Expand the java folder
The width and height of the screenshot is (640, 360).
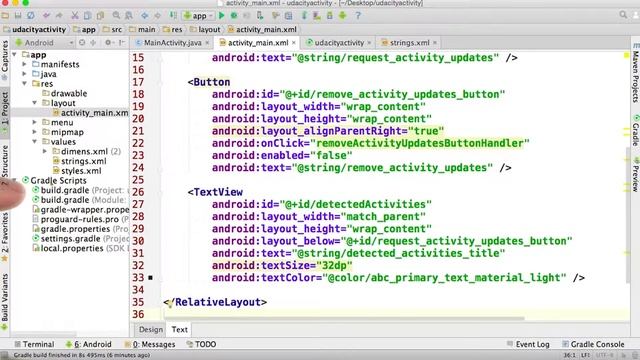click(24, 74)
